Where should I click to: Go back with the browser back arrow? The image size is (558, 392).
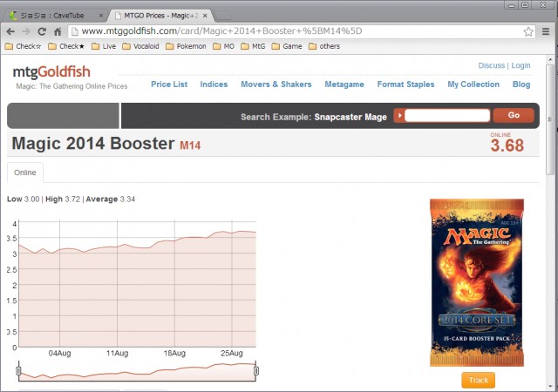tap(10, 31)
